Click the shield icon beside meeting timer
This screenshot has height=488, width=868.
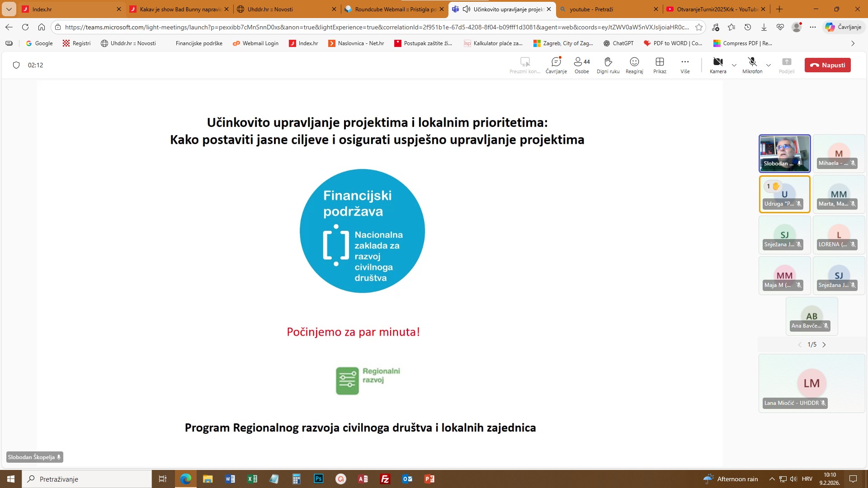(x=16, y=65)
